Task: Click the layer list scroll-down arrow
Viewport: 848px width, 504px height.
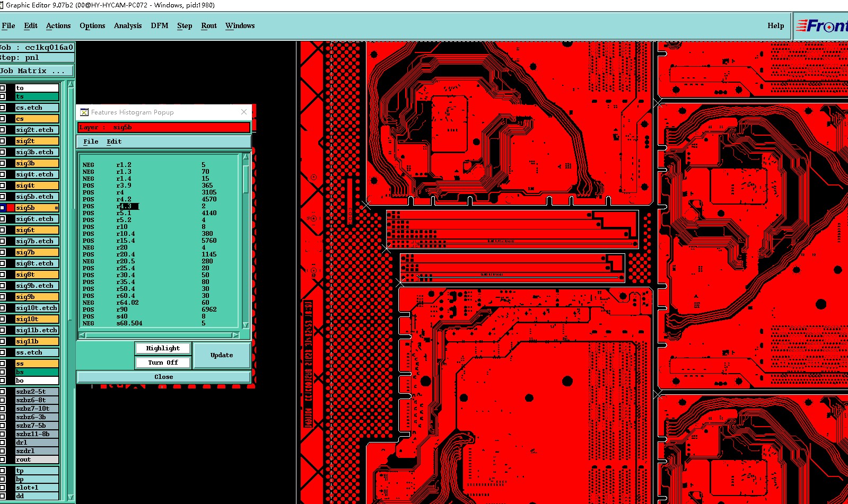Action: tap(71, 497)
